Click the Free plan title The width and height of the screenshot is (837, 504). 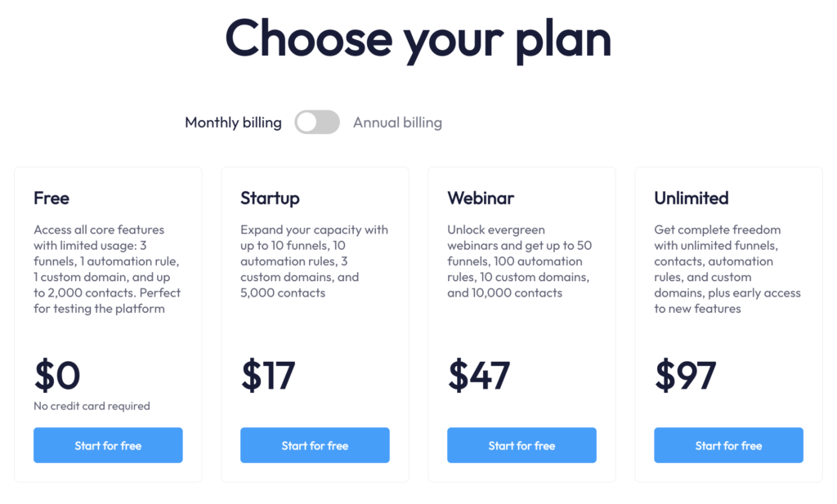tap(51, 198)
